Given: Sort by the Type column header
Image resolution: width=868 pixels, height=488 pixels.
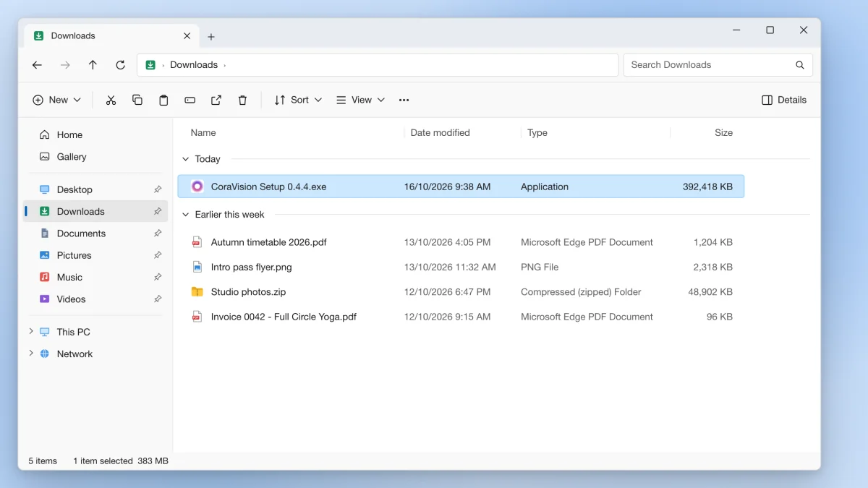Looking at the screenshot, I should point(537,133).
